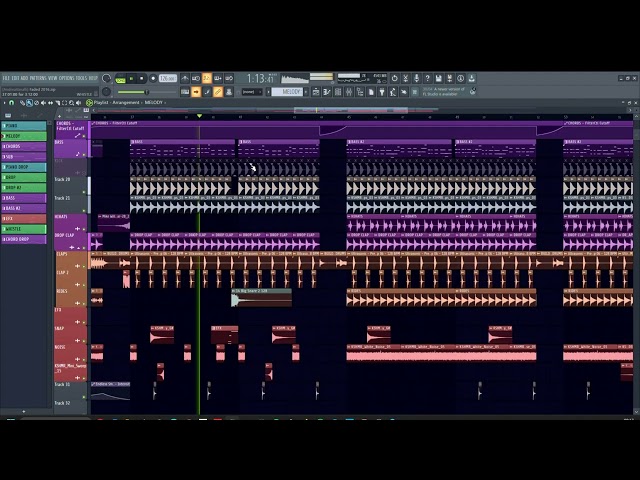Open the VIEW menu

(53, 78)
